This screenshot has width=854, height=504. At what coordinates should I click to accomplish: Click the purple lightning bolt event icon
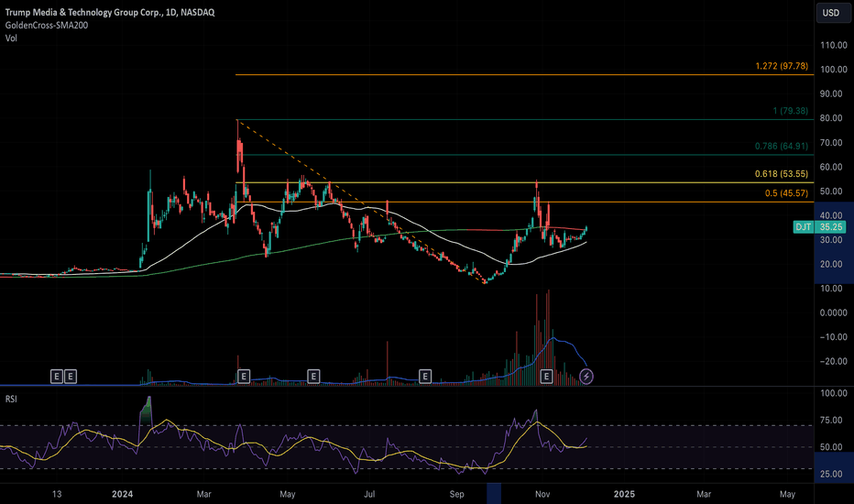(x=586, y=376)
